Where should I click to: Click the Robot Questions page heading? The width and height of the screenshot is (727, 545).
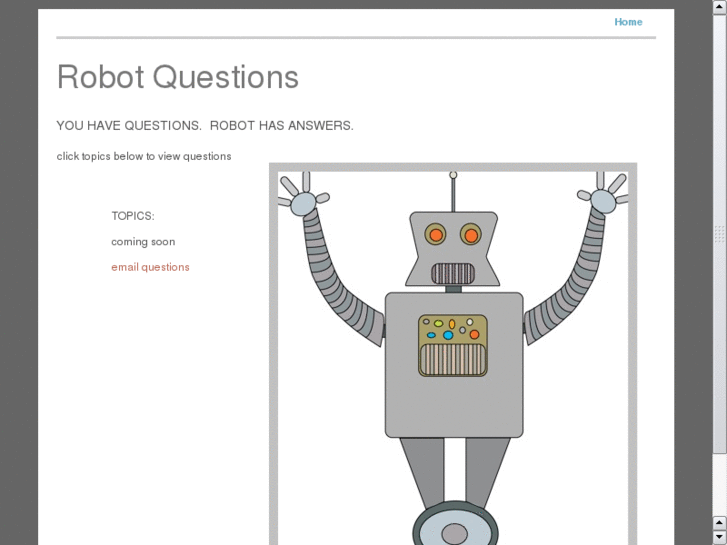(x=178, y=77)
